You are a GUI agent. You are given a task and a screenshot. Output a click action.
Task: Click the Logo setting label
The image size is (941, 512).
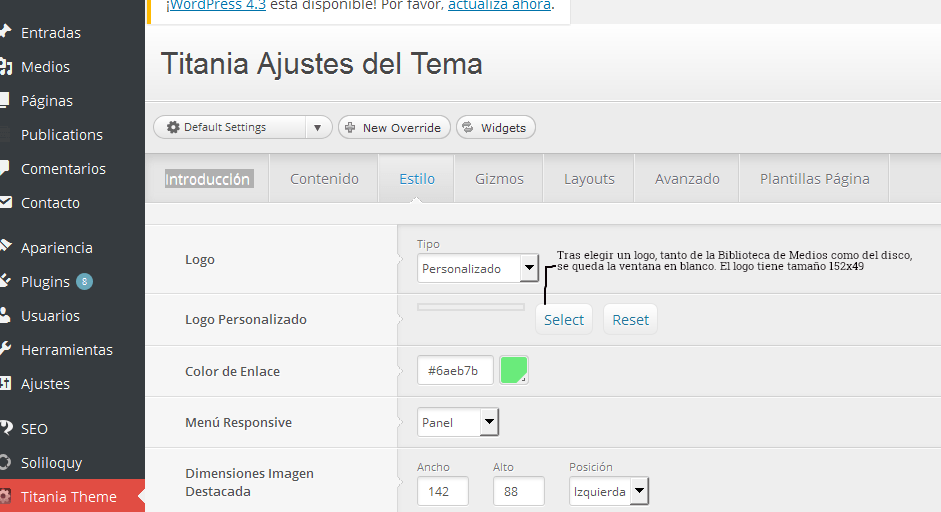pyautogui.click(x=200, y=260)
